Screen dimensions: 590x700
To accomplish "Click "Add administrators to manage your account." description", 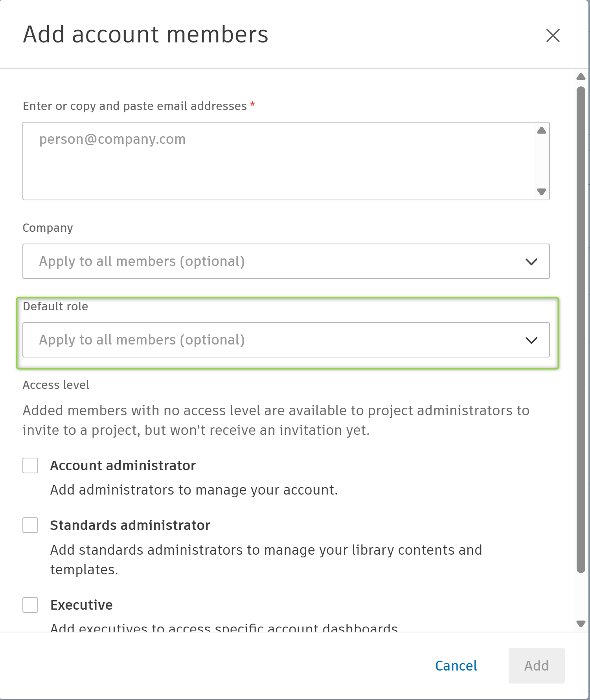I will pos(194,490).
